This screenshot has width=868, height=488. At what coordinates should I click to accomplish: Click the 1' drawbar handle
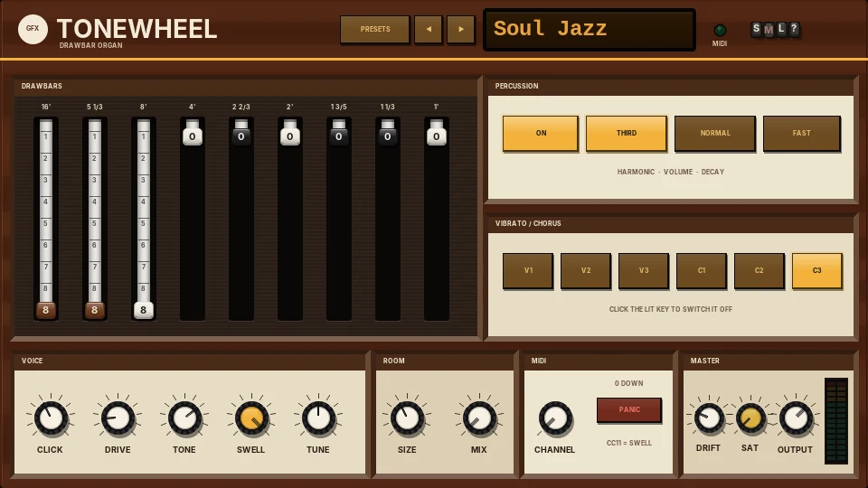[436, 136]
